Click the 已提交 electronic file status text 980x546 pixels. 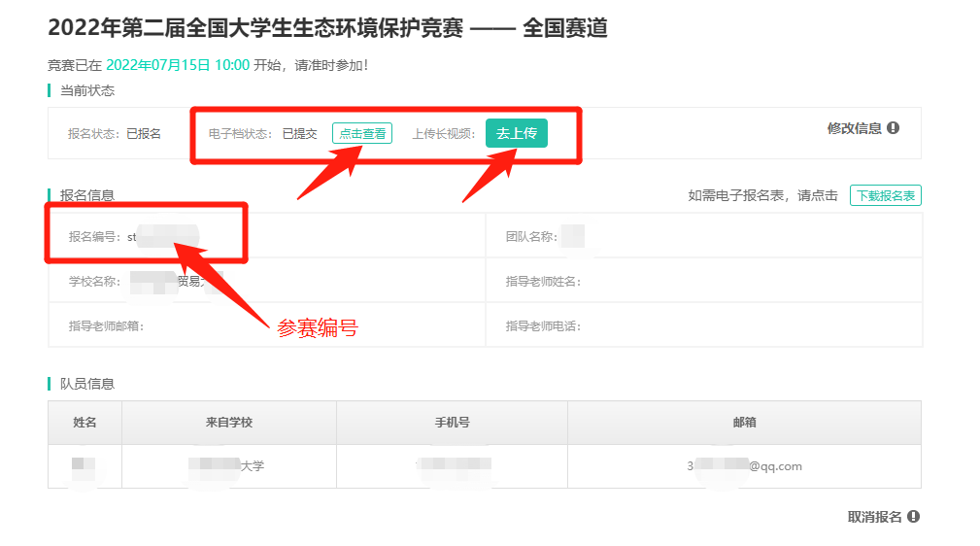(299, 133)
